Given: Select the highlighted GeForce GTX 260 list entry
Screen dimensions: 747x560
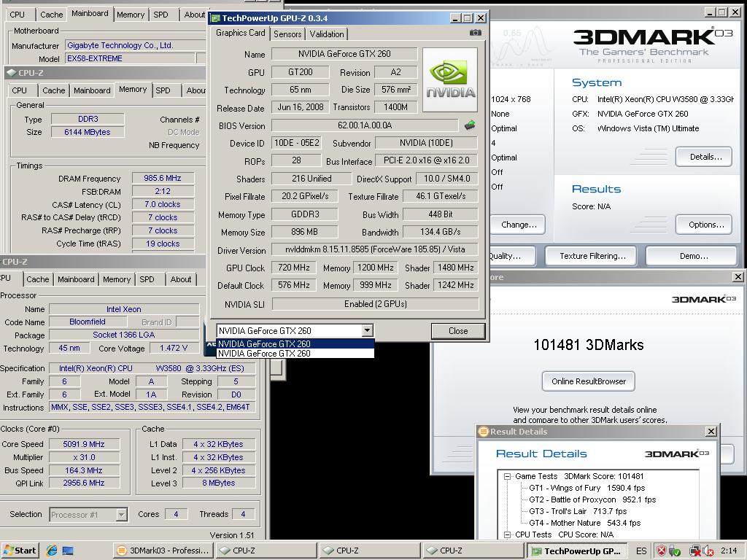Looking at the screenshot, I should (295, 343).
